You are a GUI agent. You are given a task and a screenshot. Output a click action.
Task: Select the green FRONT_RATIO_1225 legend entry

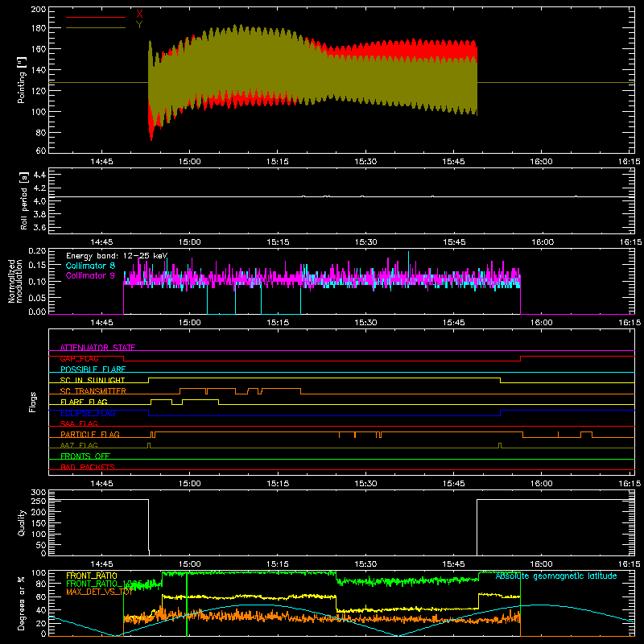pyautogui.click(x=104, y=584)
